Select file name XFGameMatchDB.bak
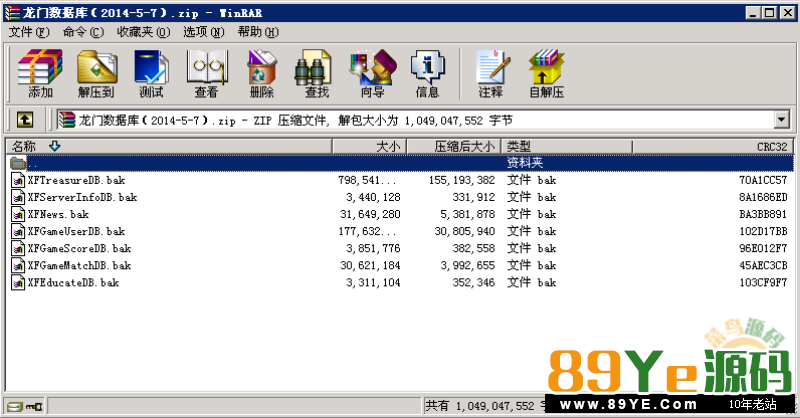The image size is (800, 418). point(80,265)
